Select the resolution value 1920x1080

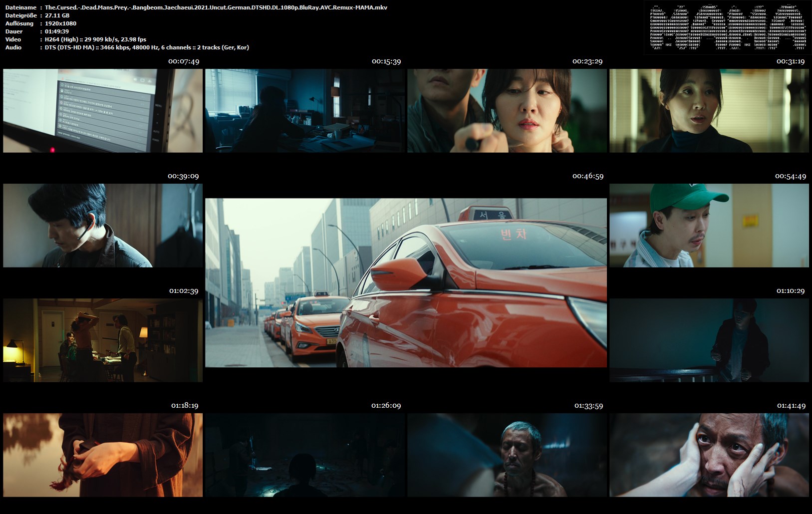pos(60,23)
